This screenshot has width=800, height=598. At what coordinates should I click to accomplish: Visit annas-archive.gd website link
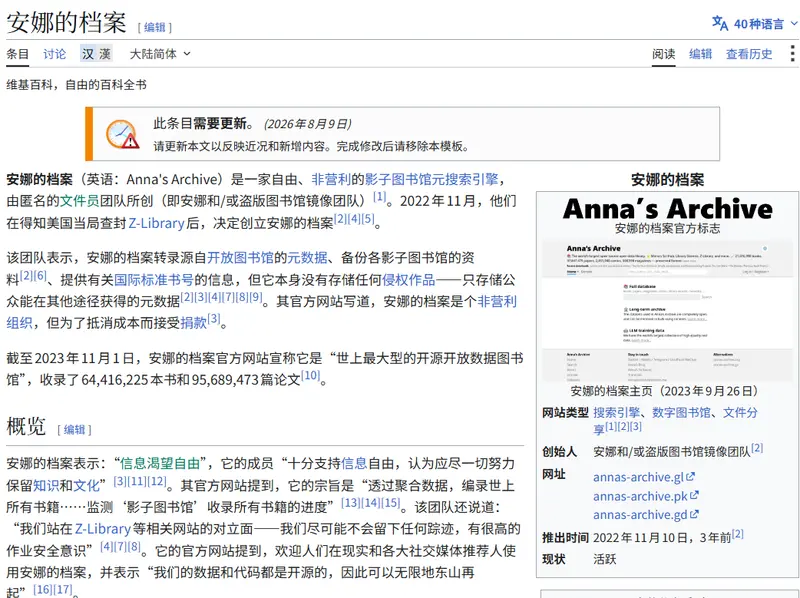640,515
